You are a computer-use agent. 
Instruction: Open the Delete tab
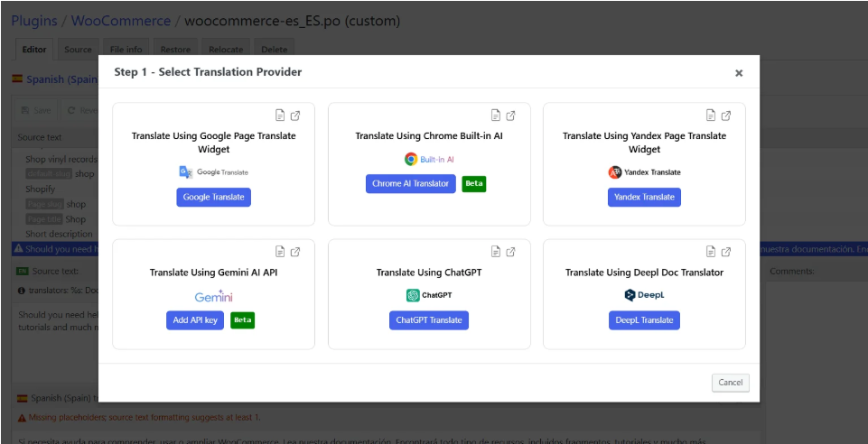tap(274, 50)
